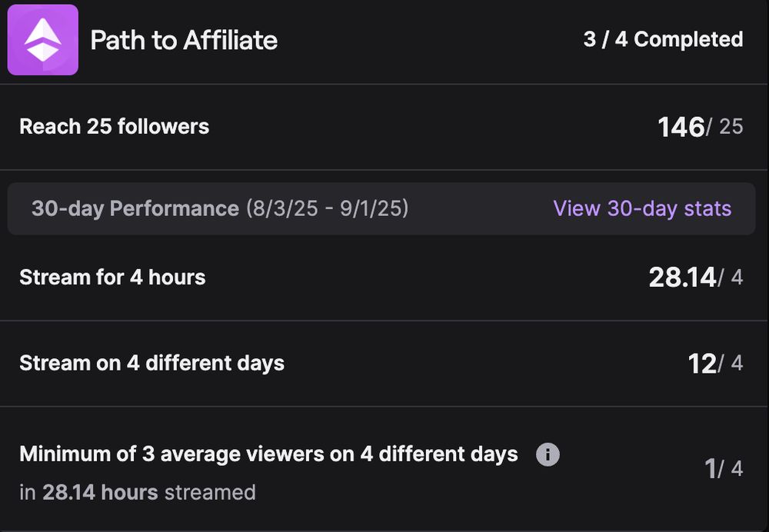Click the 'in 28.14 hours streamed' subtext
Viewport: 769px width, 532px height.
point(138,492)
